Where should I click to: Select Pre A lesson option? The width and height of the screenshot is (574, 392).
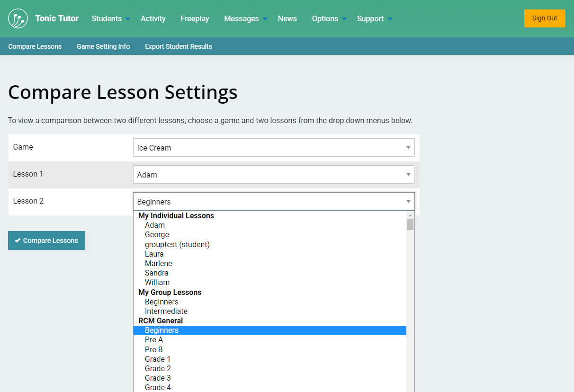tap(153, 339)
